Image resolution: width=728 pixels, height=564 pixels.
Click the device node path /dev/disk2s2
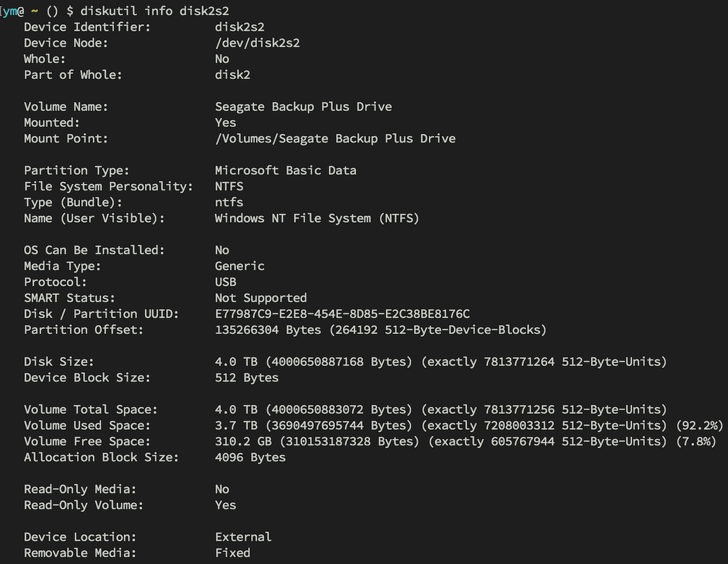click(x=257, y=43)
